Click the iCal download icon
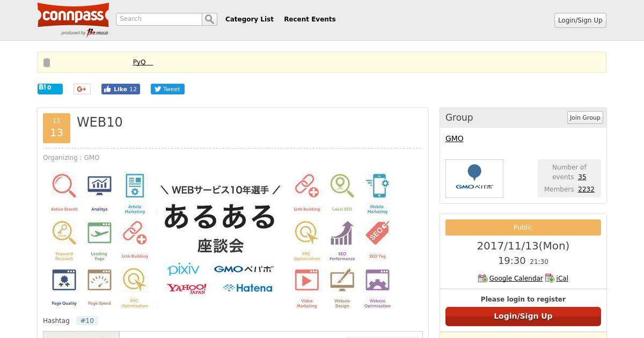The width and height of the screenshot is (644, 338). (x=550, y=278)
